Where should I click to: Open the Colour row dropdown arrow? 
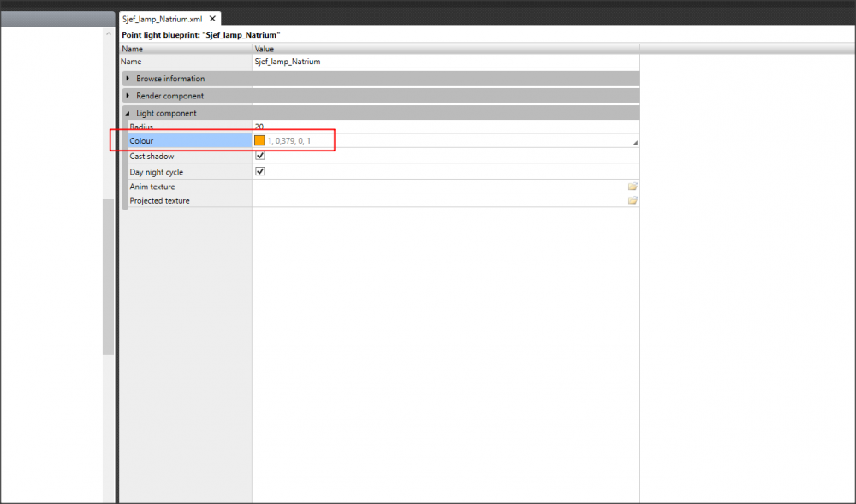point(634,142)
